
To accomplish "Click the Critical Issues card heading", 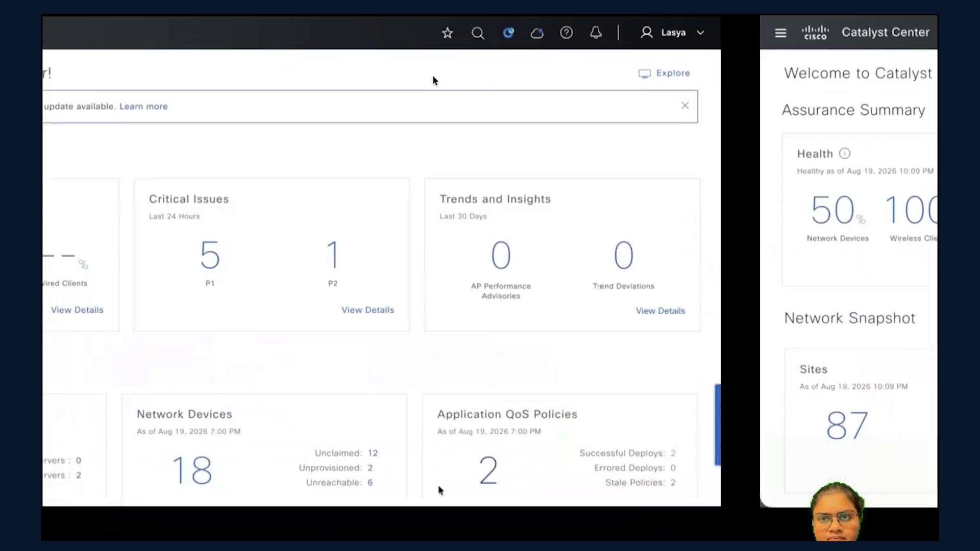I will click(x=189, y=199).
